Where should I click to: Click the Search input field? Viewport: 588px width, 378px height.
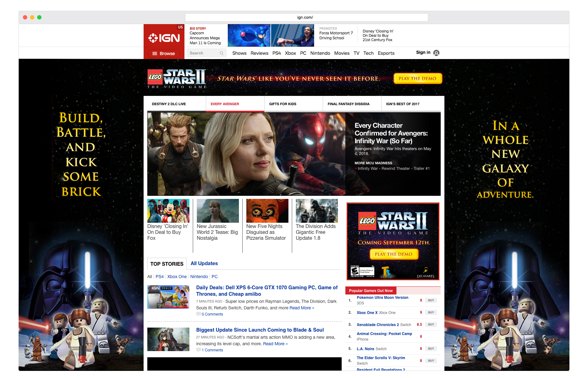point(206,53)
